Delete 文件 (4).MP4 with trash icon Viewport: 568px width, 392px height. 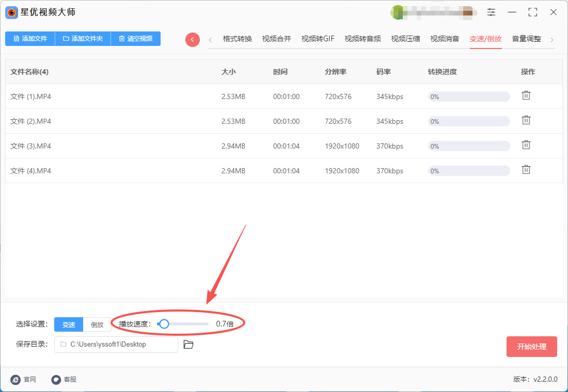click(526, 169)
